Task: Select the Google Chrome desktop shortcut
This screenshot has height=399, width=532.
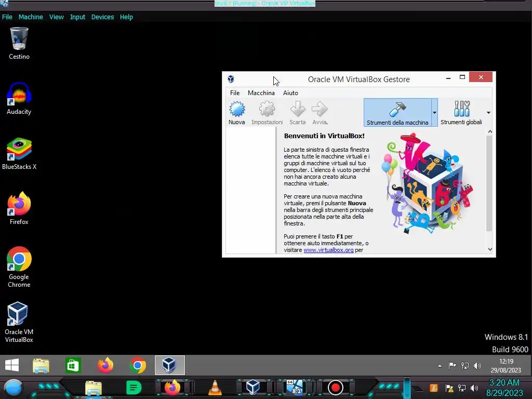Action: [19, 268]
